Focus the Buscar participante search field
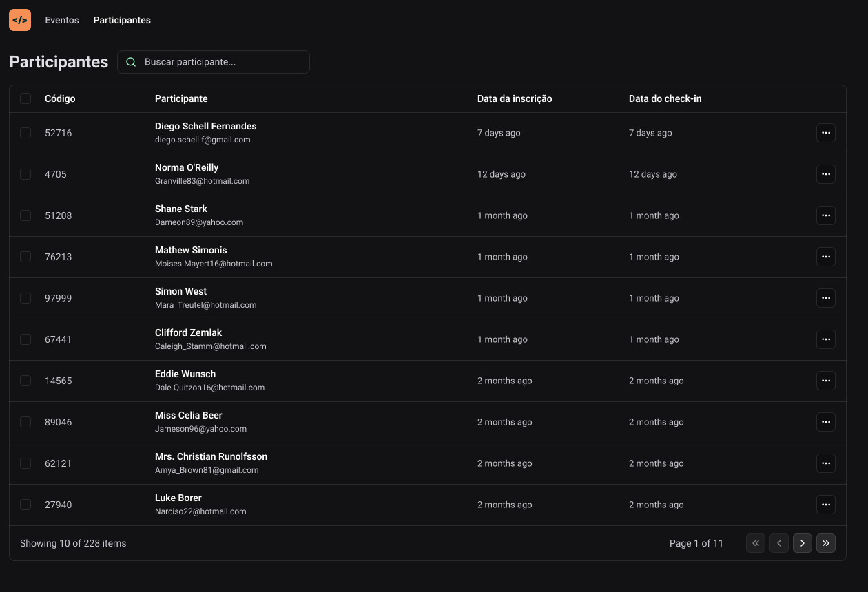 coord(214,62)
